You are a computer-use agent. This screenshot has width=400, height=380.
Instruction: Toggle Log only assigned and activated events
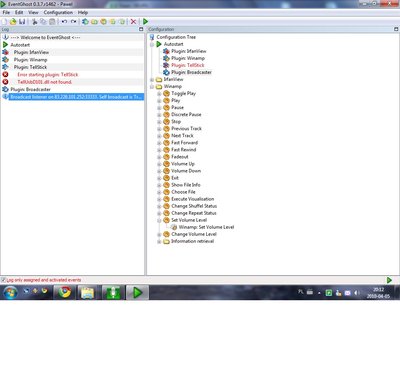(x=3, y=280)
